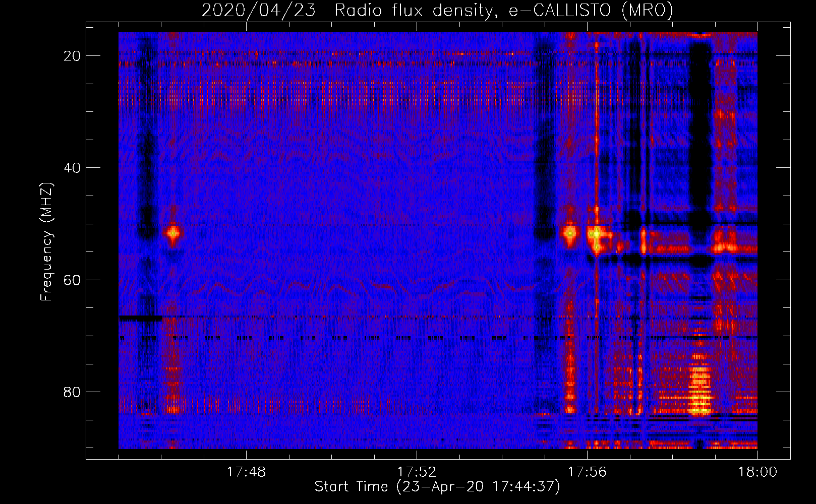816x504 pixels.
Task: Click the time tick label "17:56"
Action: coord(587,472)
